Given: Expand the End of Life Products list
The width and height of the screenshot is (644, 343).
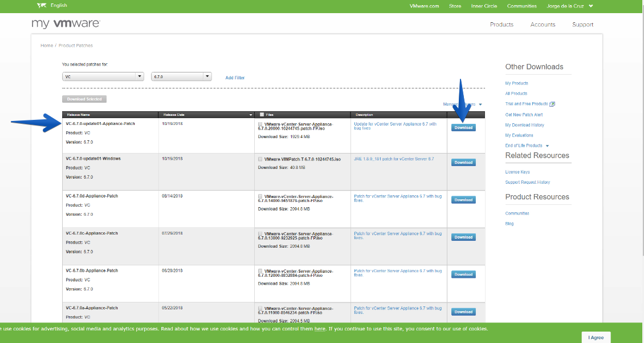Looking at the screenshot, I should point(548,146).
